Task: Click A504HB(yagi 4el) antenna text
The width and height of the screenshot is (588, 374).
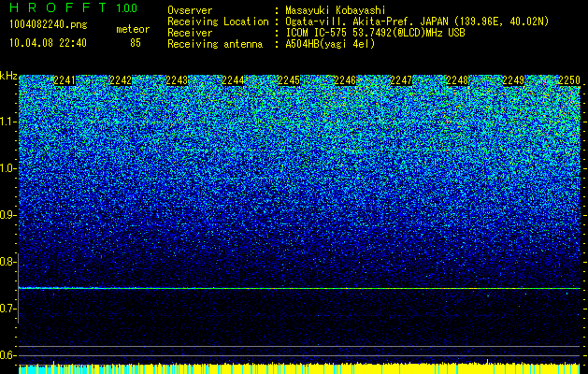Action: click(330, 44)
